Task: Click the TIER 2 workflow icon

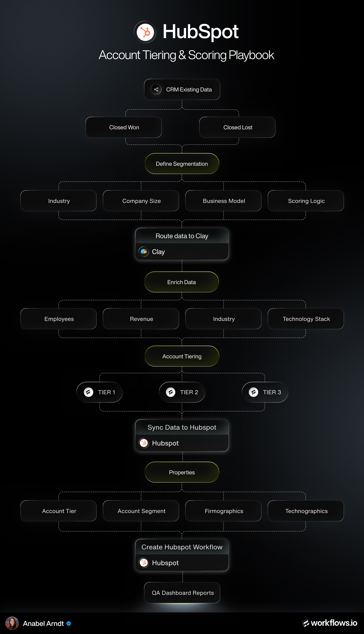Action: coord(171,392)
